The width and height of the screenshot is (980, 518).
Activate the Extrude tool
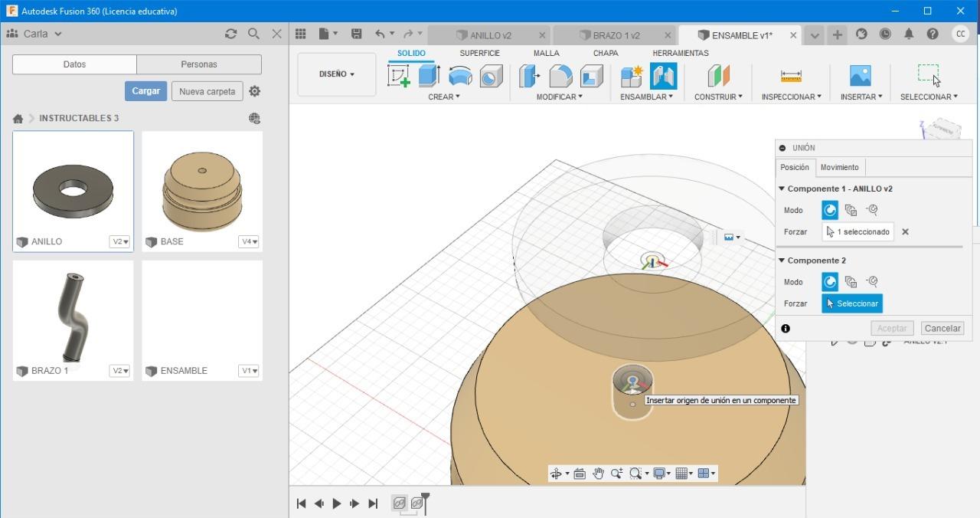pos(429,76)
